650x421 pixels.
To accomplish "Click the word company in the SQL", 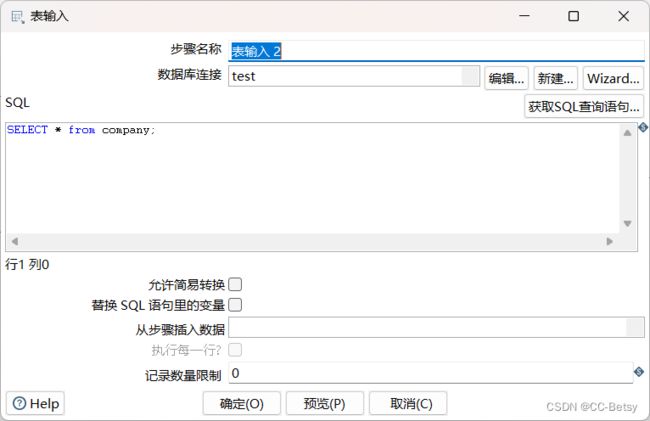I will point(126,131).
